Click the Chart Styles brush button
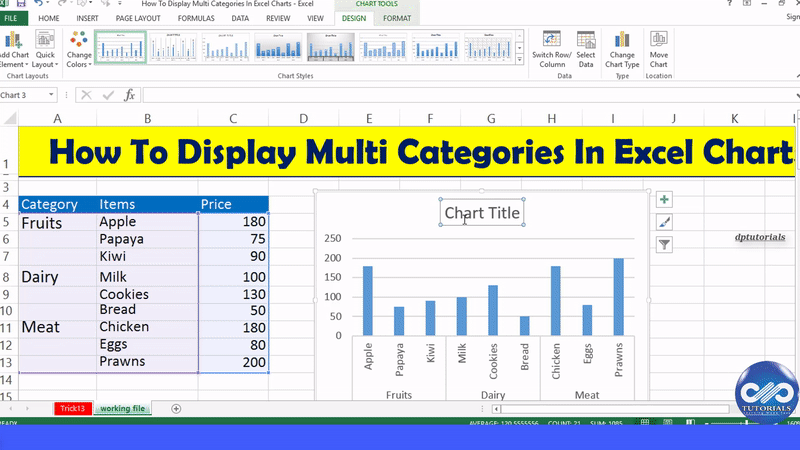The image size is (800, 450). point(664,222)
